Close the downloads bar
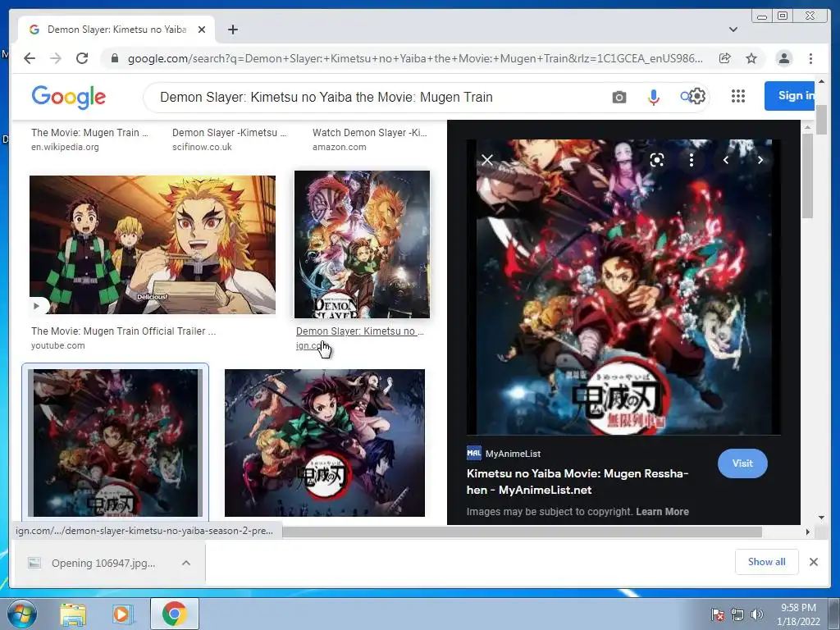 pos(813,561)
